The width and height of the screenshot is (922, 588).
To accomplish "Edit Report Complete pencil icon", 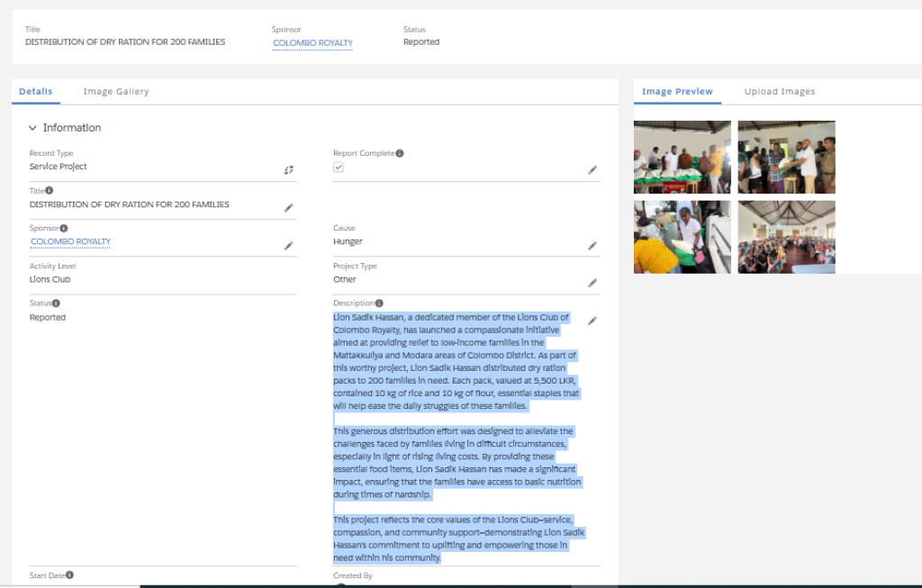I will tap(592, 170).
